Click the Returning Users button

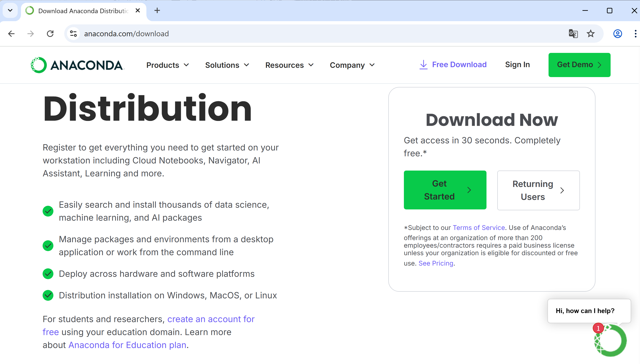538,190
